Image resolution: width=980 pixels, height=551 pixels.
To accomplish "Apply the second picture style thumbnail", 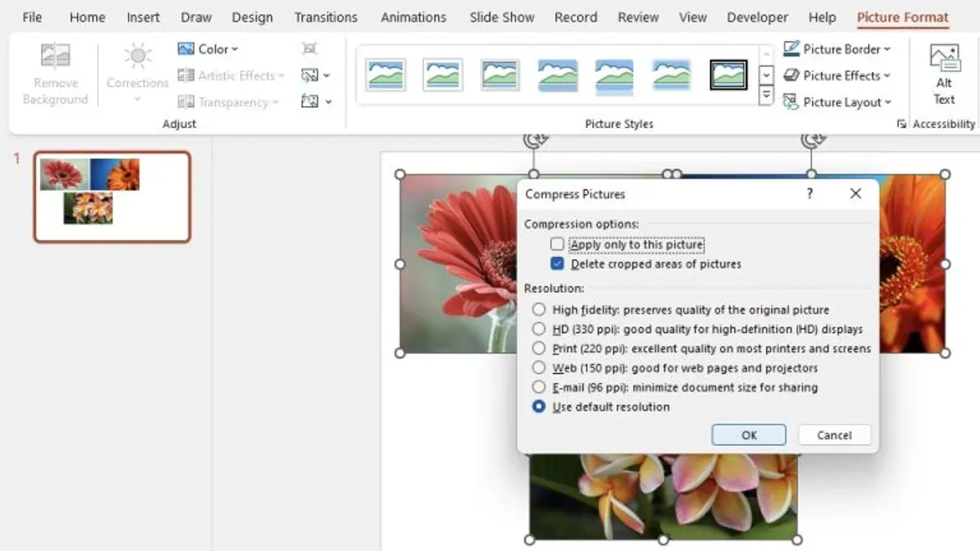I will (x=443, y=75).
